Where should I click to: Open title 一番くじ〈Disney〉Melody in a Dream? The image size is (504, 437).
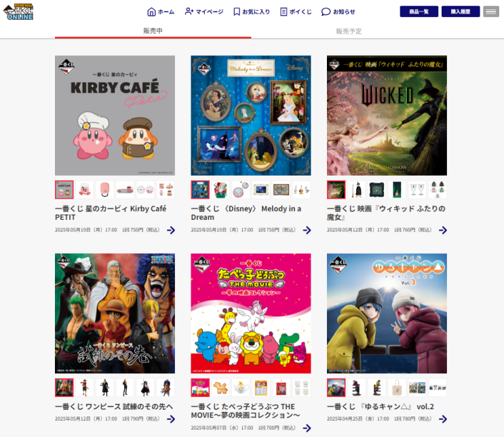coord(246,213)
